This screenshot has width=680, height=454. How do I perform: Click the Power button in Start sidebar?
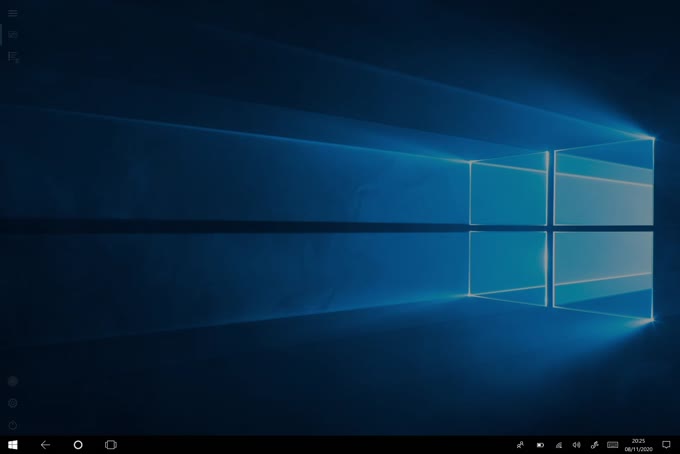point(13,425)
